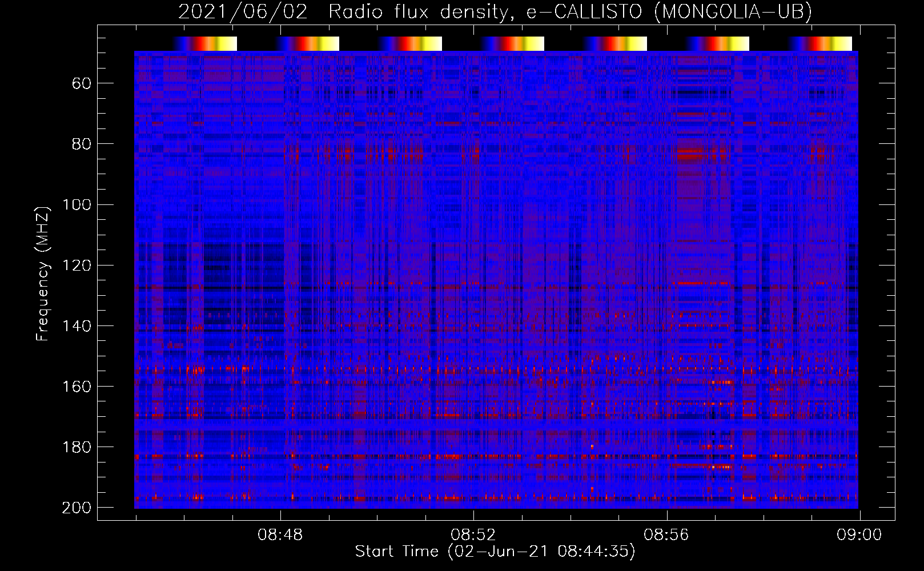924x571 pixels.
Task: Click the middle (fourth) color scale bar
Action: point(512,43)
